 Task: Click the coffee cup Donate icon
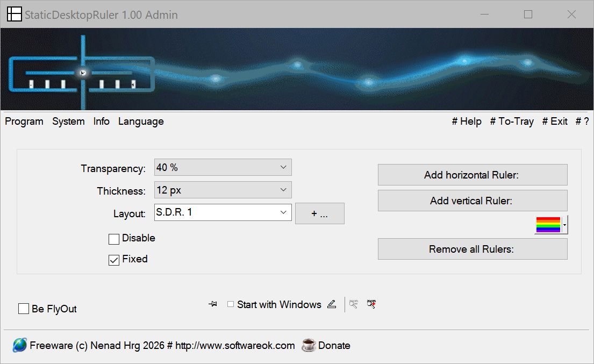pyautogui.click(x=307, y=345)
